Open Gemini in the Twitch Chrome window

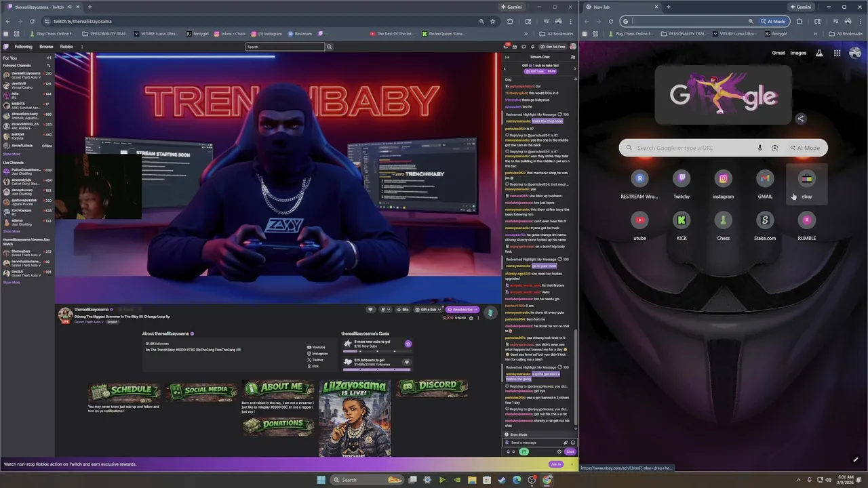pos(513,7)
